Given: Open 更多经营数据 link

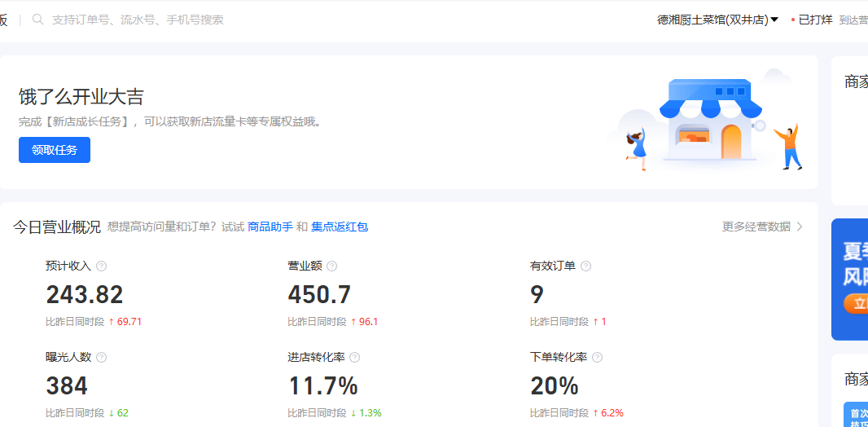Looking at the screenshot, I should [756, 227].
